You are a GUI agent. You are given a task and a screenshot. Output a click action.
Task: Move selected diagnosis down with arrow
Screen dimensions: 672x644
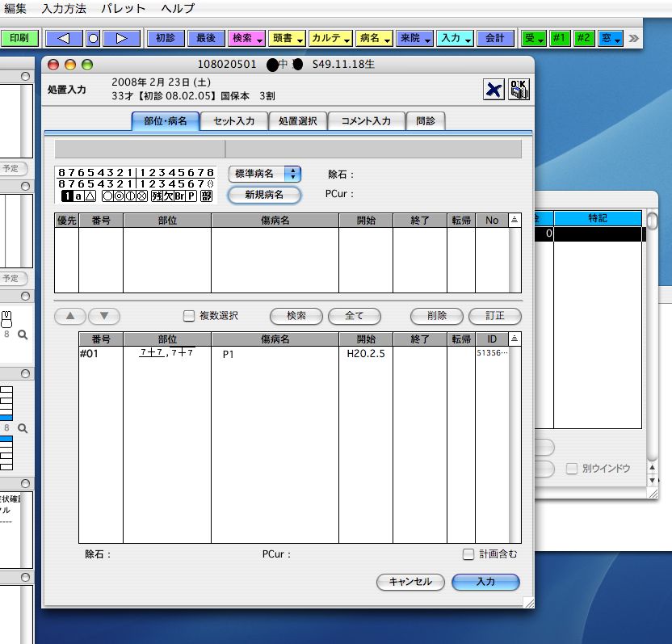pyautogui.click(x=103, y=316)
